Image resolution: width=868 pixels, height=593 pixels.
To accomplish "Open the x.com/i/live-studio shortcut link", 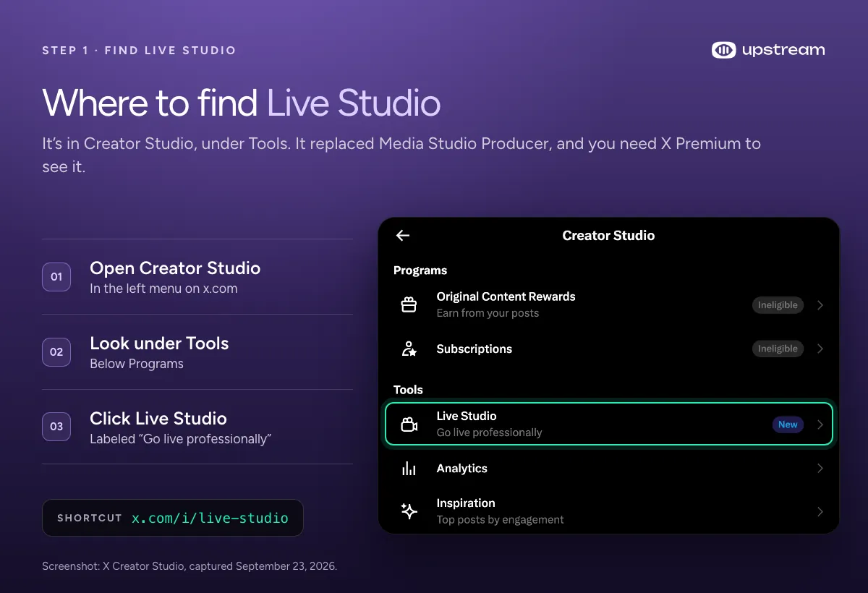I will [x=210, y=518].
